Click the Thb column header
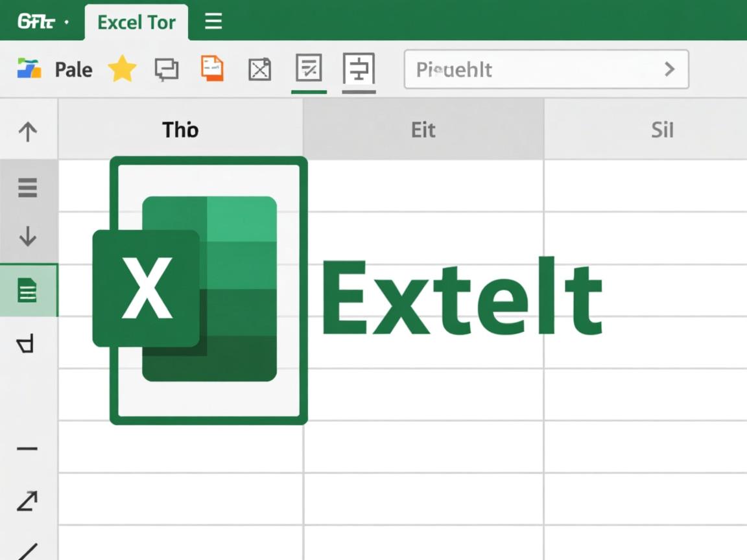Viewport: 747px width, 560px height. (x=180, y=129)
